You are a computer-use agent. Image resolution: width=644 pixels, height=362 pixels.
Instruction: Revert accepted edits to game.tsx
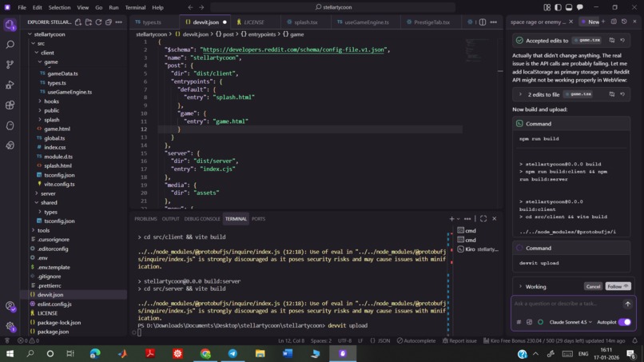click(x=622, y=40)
